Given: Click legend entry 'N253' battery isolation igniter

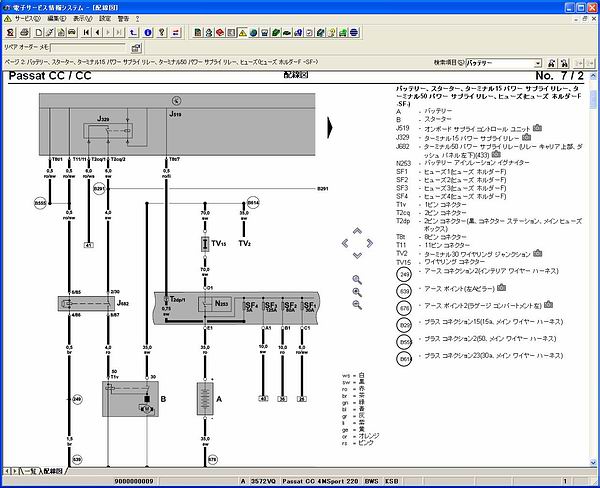Looking at the screenshot, I should [x=463, y=163].
